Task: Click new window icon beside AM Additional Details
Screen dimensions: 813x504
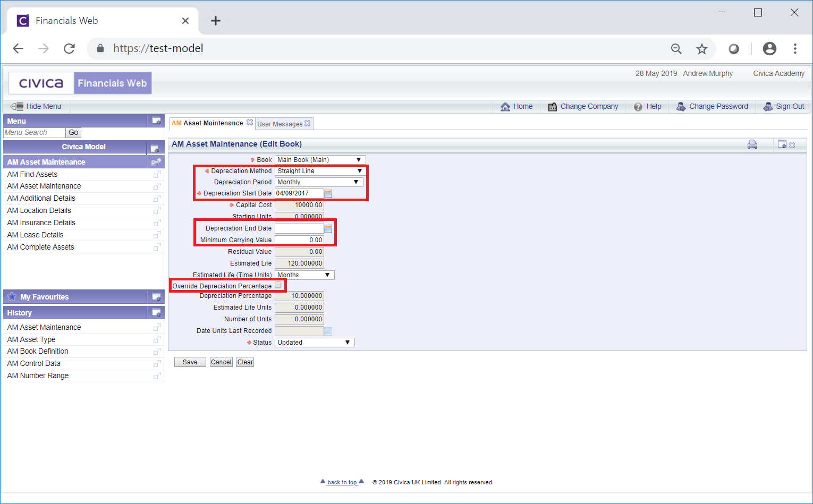Action: [157, 198]
